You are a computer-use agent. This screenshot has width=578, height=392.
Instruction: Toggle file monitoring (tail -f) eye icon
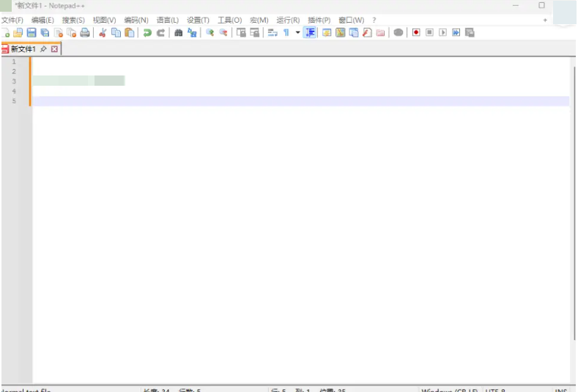coord(398,33)
